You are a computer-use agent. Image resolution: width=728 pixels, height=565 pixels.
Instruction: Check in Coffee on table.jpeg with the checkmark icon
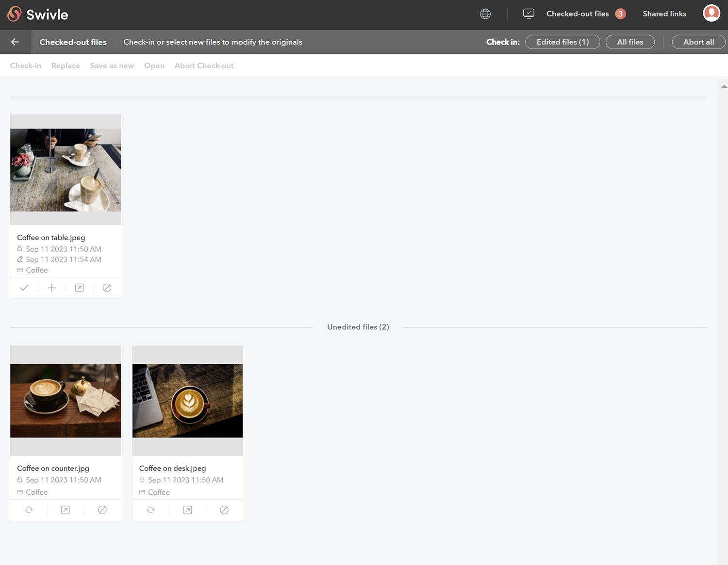point(24,288)
